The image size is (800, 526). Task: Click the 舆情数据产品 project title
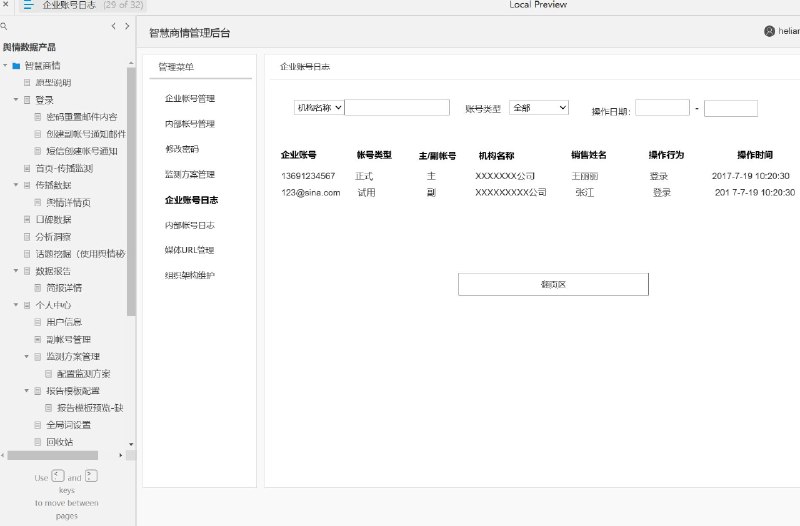tap(29, 47)
